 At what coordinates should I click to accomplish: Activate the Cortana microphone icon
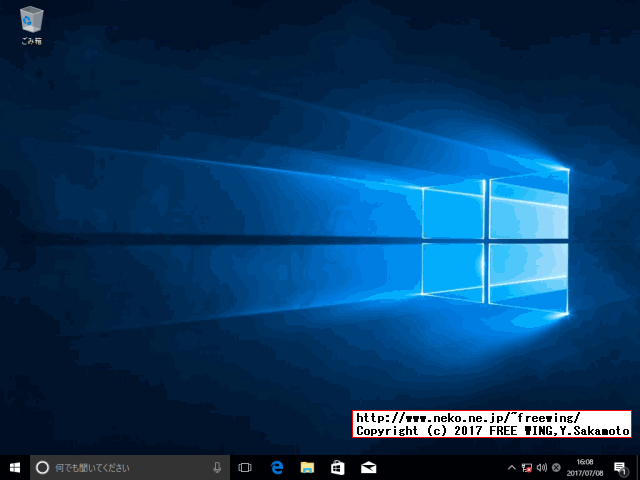click(217, 467)
